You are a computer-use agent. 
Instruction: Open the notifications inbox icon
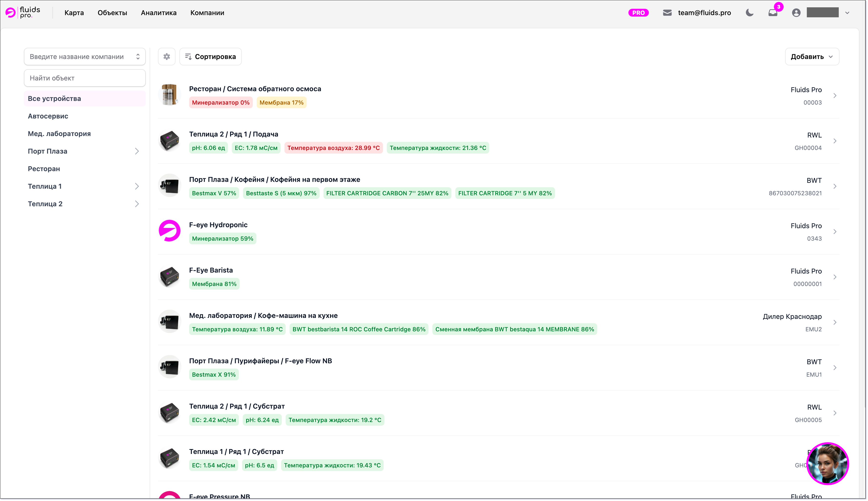click(x=773, y=13)
